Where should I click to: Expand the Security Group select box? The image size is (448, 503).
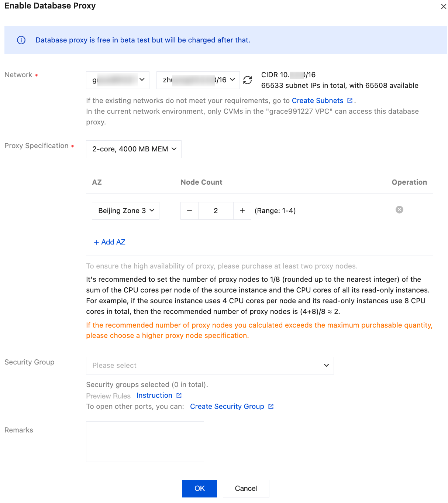tap(210, 366)
